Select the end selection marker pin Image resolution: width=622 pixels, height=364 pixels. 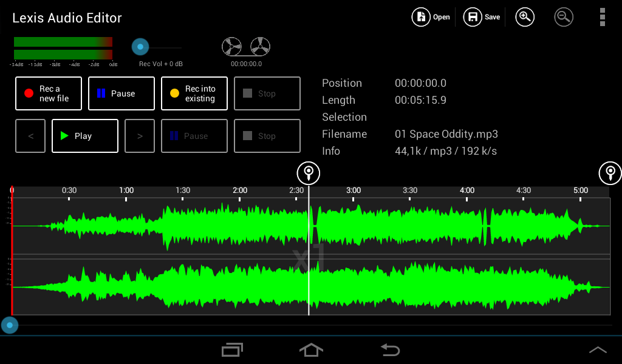point(610,173)
